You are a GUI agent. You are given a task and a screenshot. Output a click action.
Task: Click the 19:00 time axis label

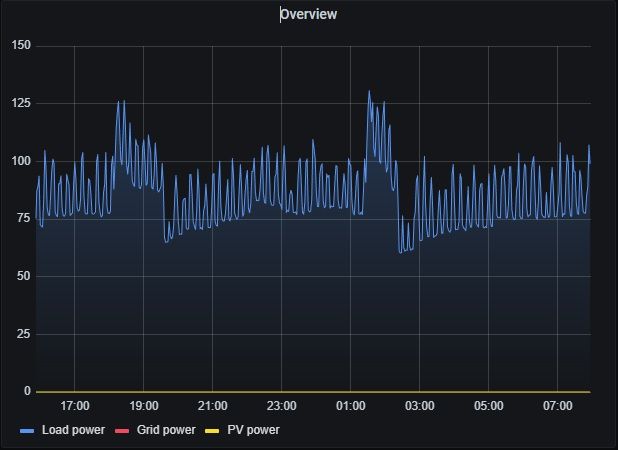pyautogui.click(x=144, y=405)
